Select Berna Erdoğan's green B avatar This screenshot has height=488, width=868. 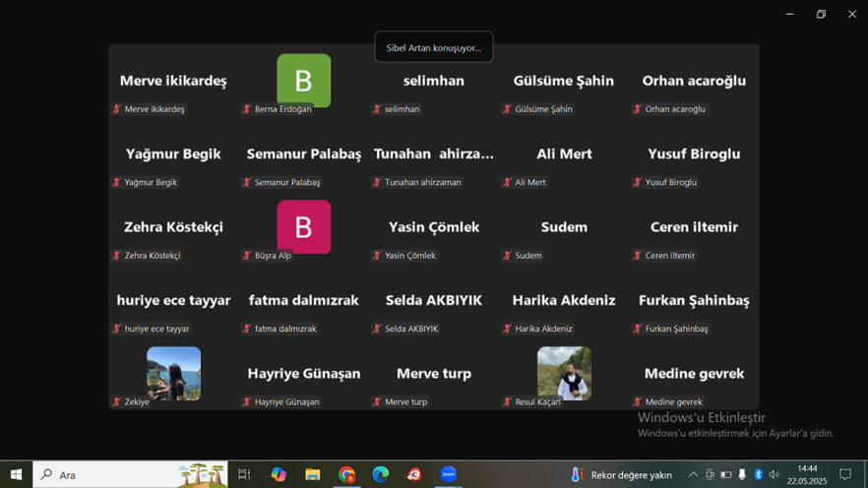(304, 81)
